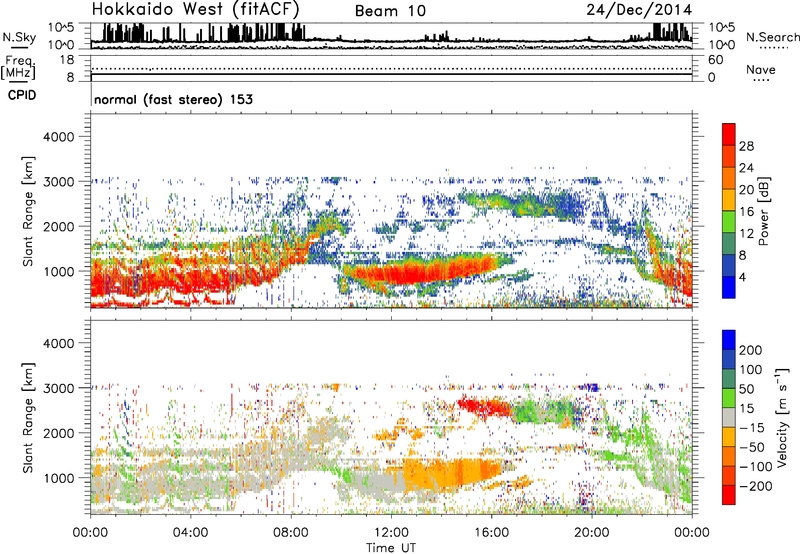Click the '08:00' time axis label
800x554 pixels.
pyautogui.click(x=291, y=533)
